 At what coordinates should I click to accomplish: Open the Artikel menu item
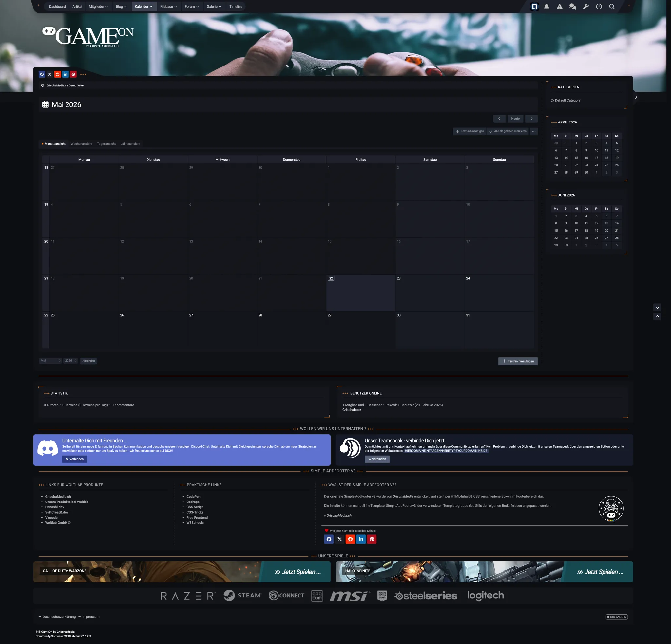(77, 7)
